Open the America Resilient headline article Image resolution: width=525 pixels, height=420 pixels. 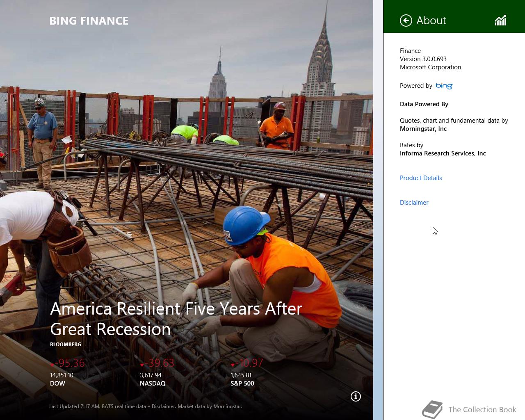click(176, 319)
